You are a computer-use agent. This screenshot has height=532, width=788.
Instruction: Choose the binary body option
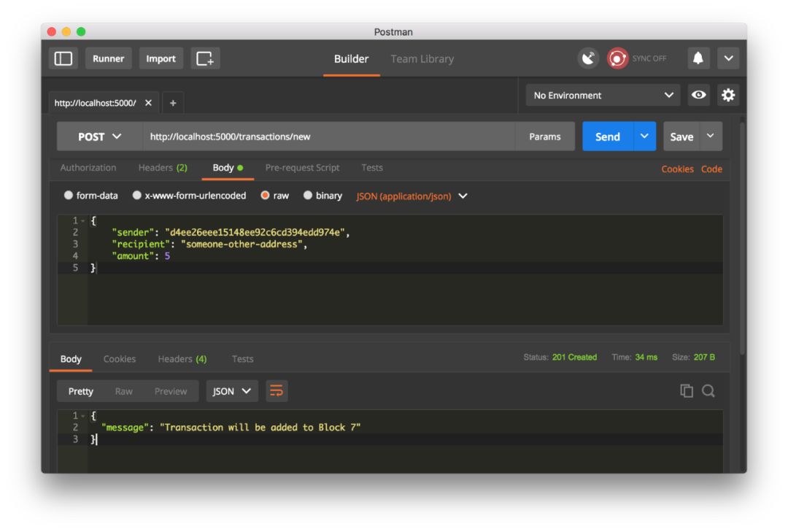pos(322,196)
